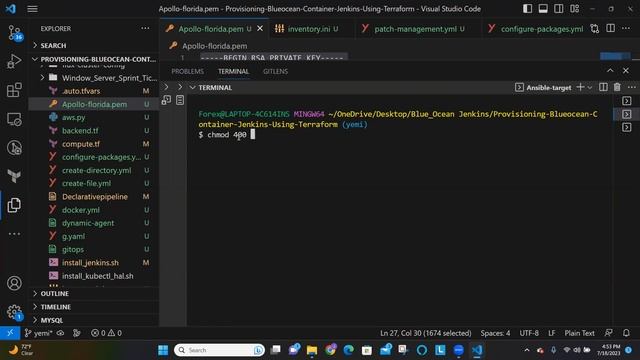Open more editor actions menu

click(x=626, y=28)
